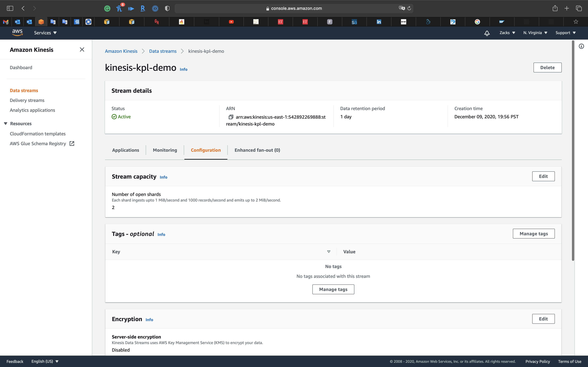588x367 pixels.
Task: Click the Safari share icon
Action: (555, 8)
